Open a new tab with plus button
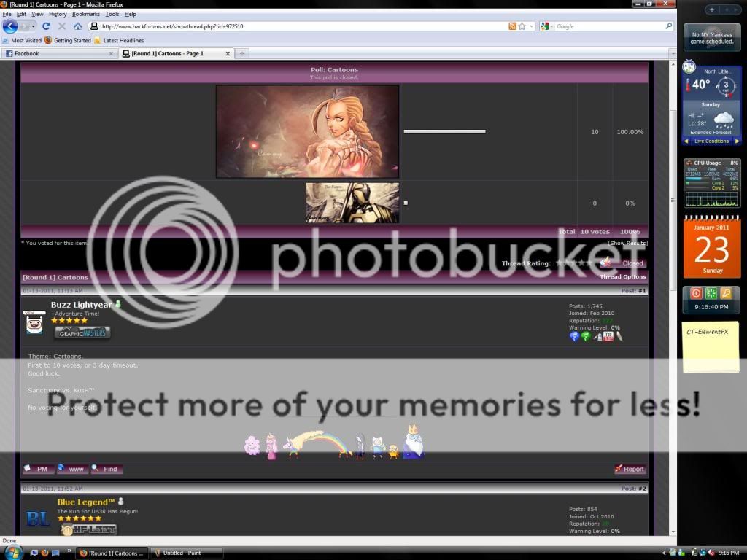This screenshot has width=747, height=560. point(242,54)
